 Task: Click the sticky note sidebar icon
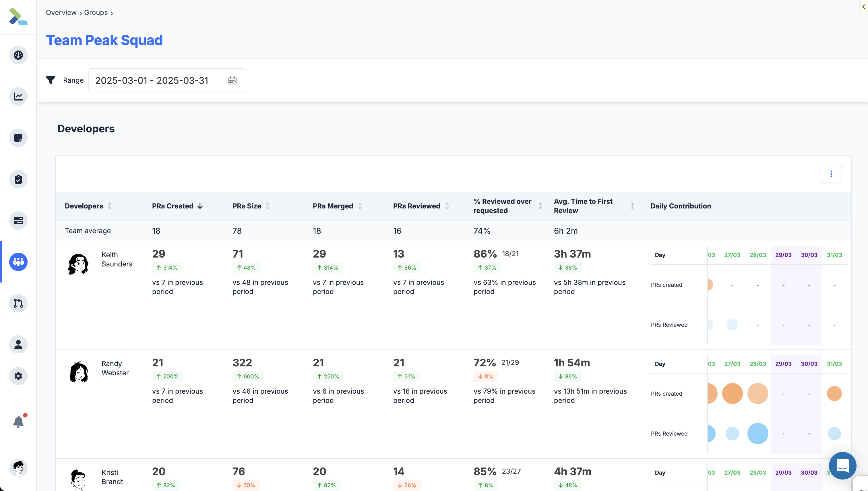pos(18,138)
